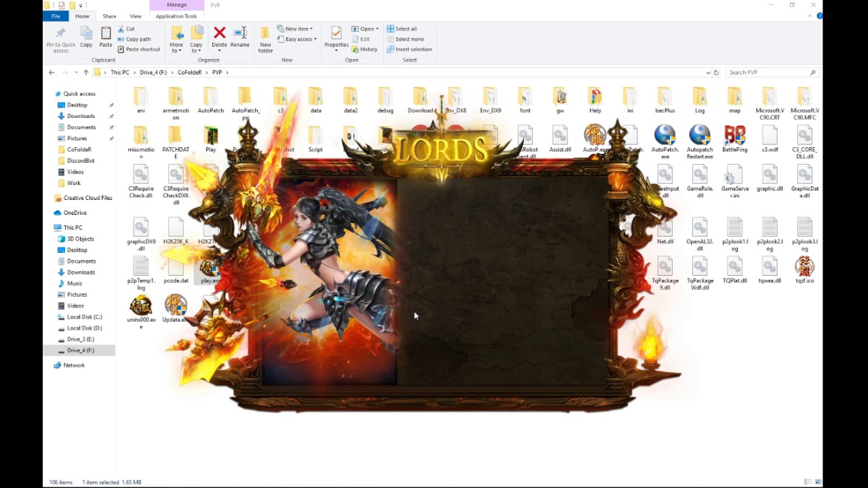
Task: Select the p2plook1.log file
Action: pos(734,235)
